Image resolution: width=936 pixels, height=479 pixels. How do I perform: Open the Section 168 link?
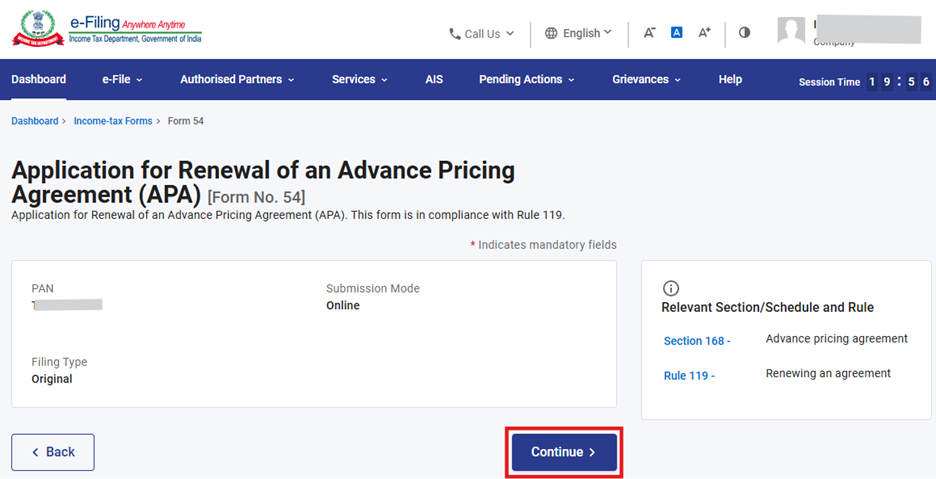pos(697,341)
